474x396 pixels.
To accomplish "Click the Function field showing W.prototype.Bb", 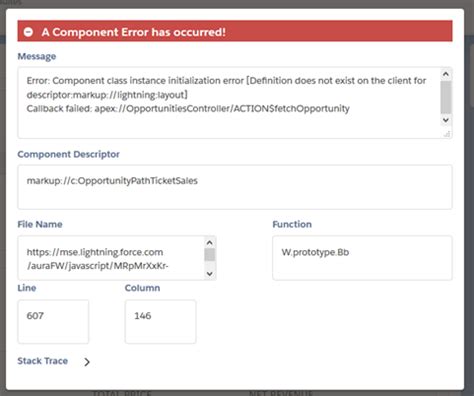I will pos(362,258).
